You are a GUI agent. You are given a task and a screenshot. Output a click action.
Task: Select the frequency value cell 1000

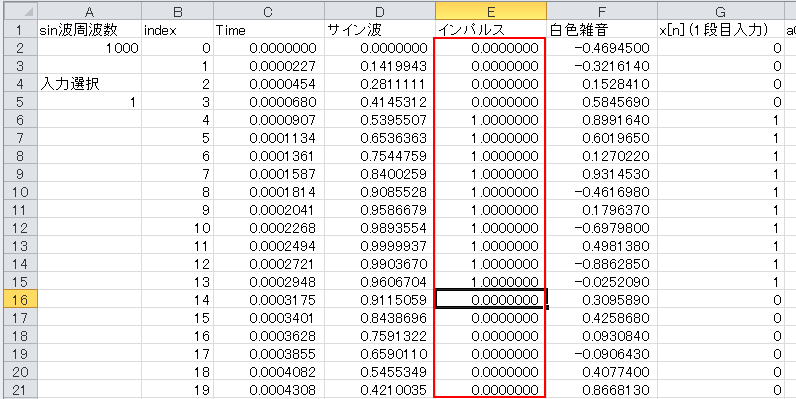[x=89, y=48]
